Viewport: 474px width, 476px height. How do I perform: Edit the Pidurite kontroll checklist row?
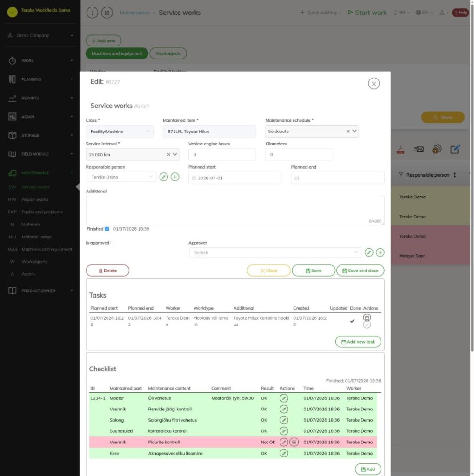click(283, 442)
